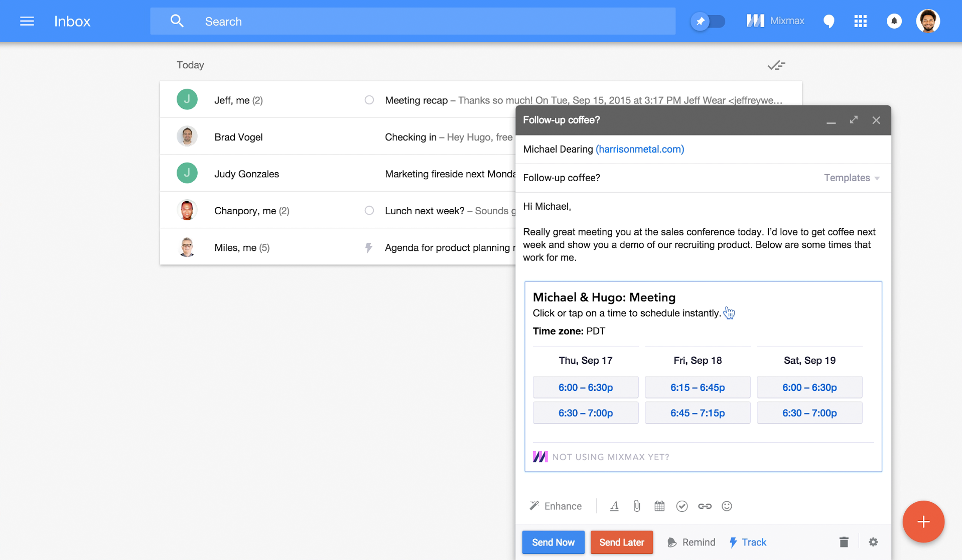Viewport: 962px width, 560px height.
Task: Open the account profile avatar
Action: pyautogui.click(x=928, y=21)
